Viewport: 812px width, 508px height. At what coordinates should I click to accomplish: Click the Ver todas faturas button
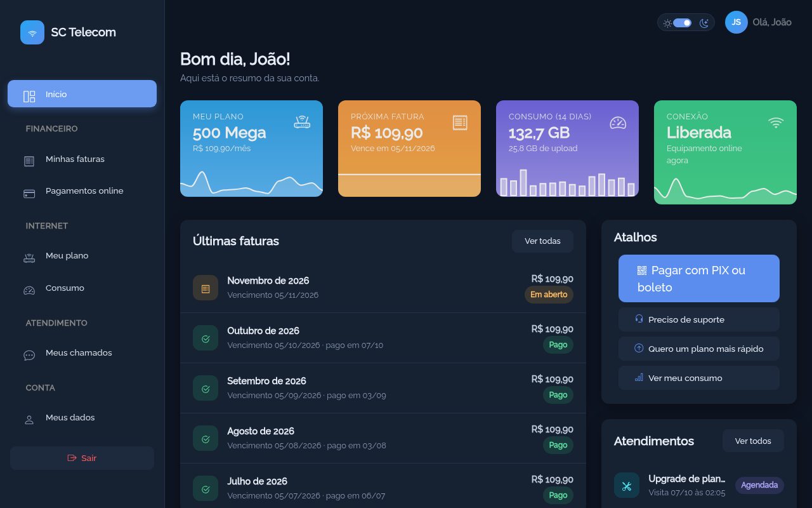click(542, 241)
